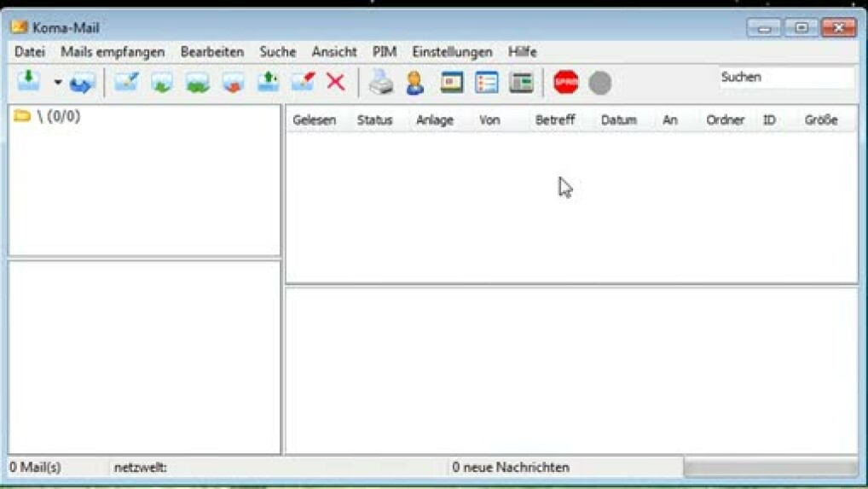The height and width of the screenshot is (489, 868).
Task: Open the address book person icon
Action: (x=415, y=83)
